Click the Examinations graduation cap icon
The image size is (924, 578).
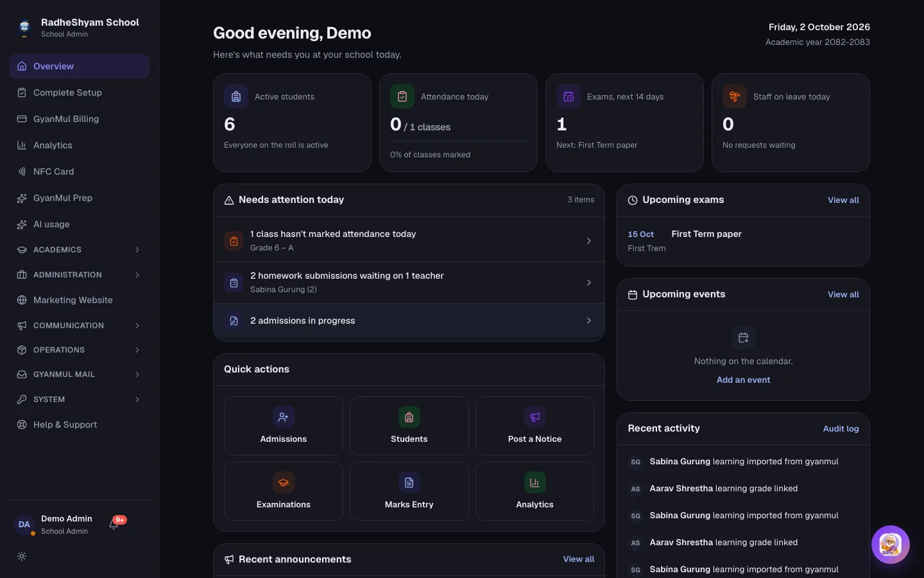pyautogui.click(x=284, y=483)
